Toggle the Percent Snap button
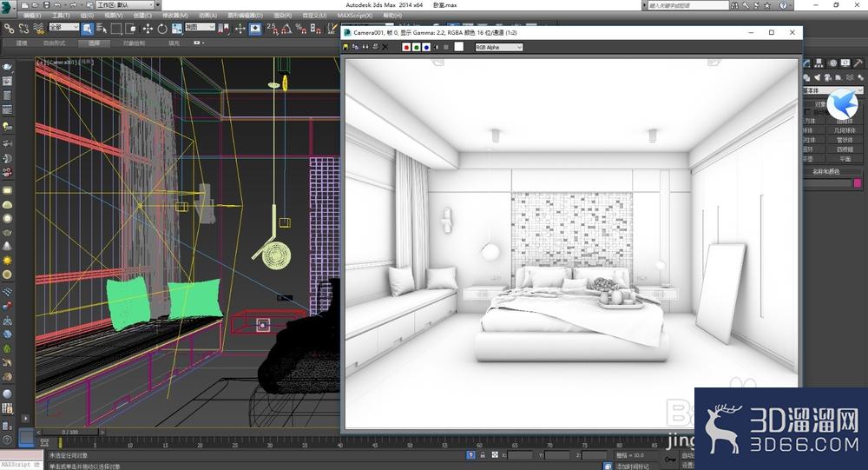 [x=301, y=29]
